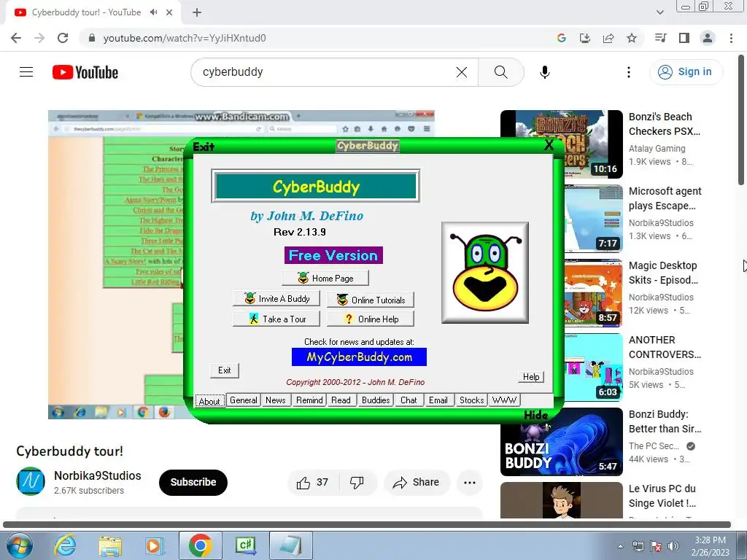The image size is (747, 560).
Task: Open Microsoft agent plays Escape video title
Action: [665, 198]
